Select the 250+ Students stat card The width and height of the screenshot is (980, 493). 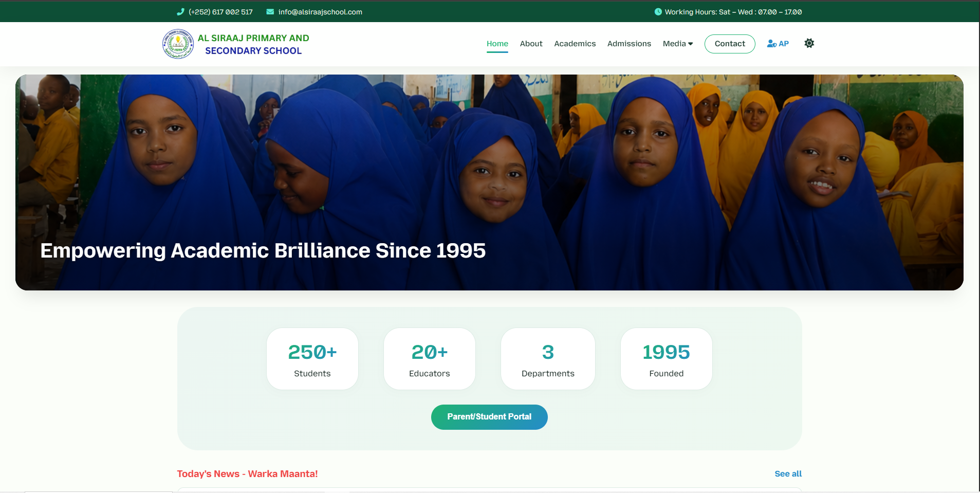(x=312, y=359)
